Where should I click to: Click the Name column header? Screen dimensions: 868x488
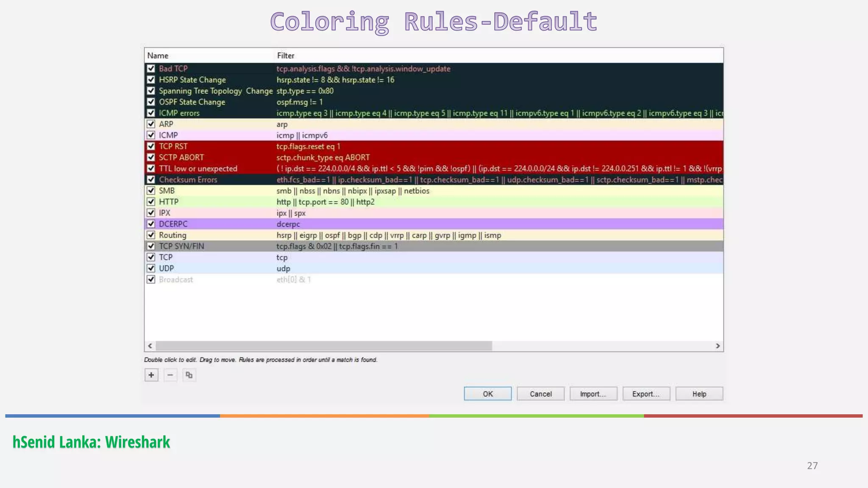pos(158,55)
